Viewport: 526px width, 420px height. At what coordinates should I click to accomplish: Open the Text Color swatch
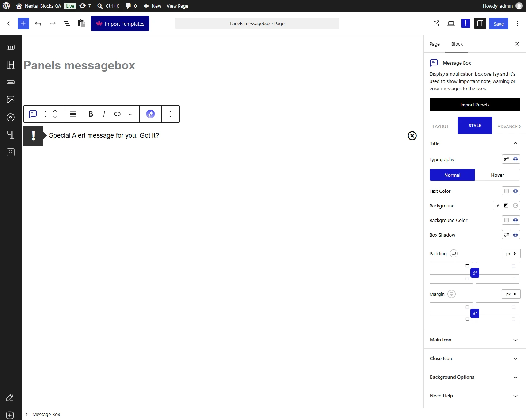point(506,191)
